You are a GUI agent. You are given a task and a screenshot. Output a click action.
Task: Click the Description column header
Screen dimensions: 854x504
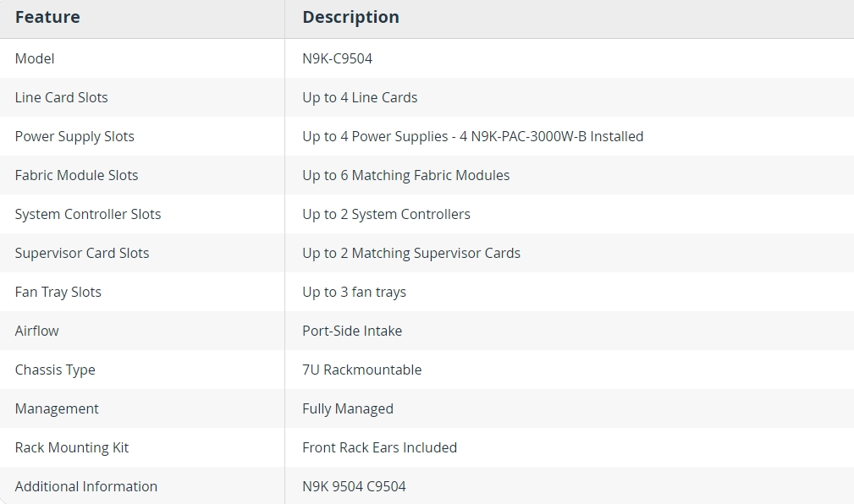350,17
